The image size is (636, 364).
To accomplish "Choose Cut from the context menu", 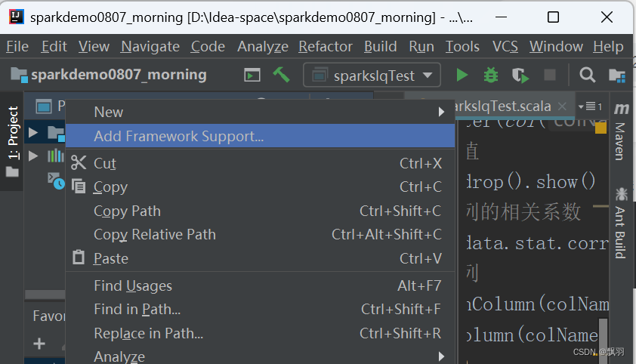I will 260,163.
